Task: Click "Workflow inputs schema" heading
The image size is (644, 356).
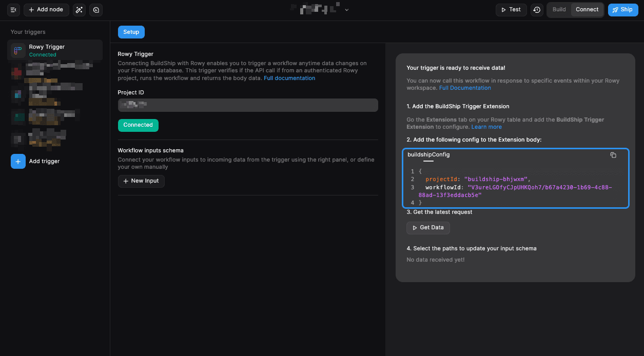Action: click(150, 150)
